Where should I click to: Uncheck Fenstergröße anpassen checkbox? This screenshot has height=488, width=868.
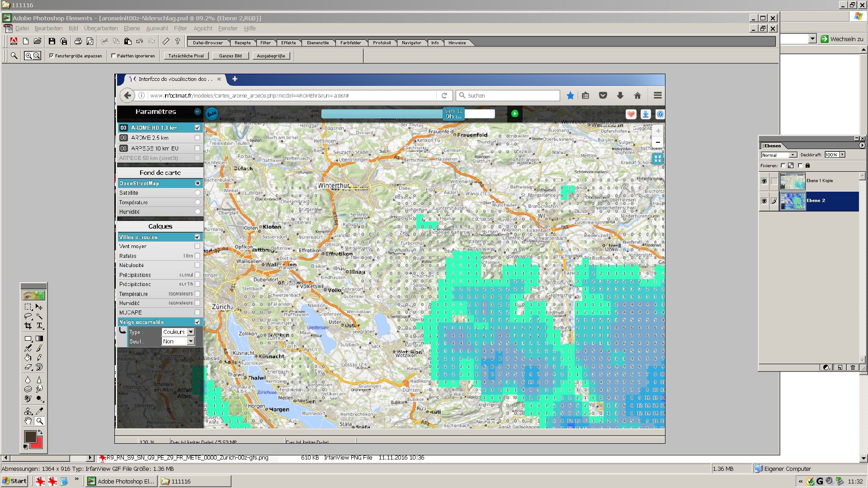point(52,56)
